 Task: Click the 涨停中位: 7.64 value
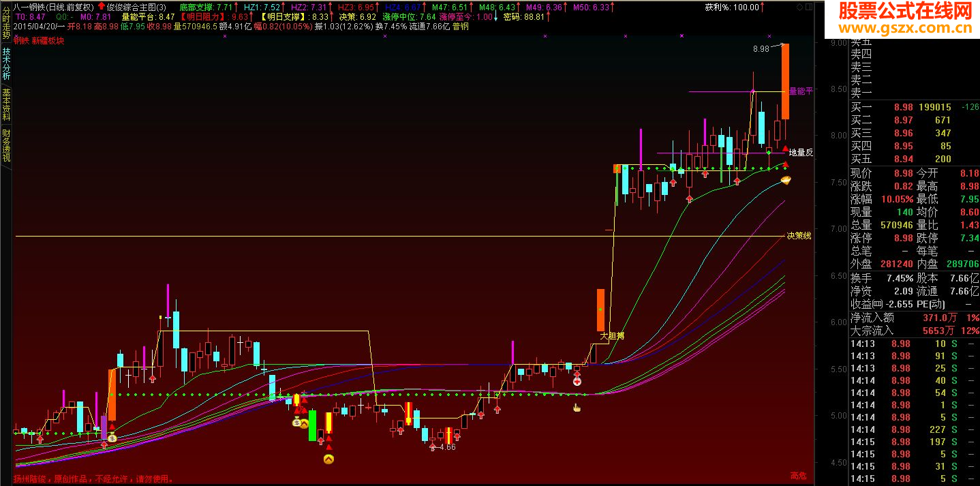coord(410,16)
